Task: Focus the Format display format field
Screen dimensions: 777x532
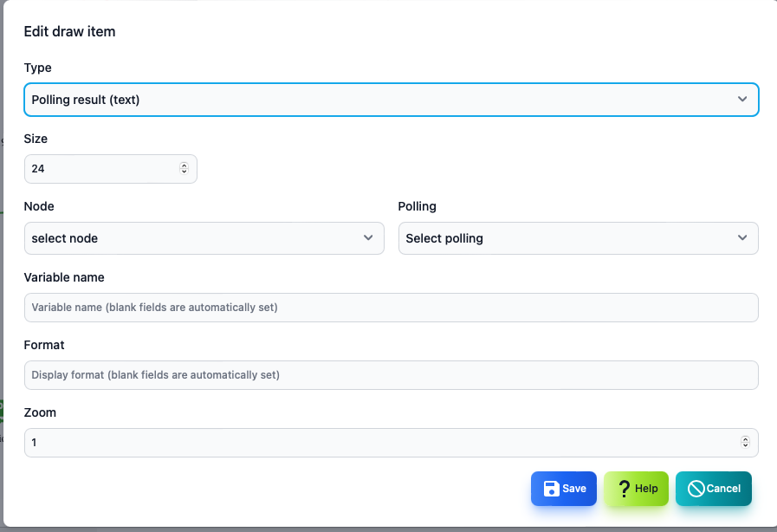Action: (x=392, y=375)
